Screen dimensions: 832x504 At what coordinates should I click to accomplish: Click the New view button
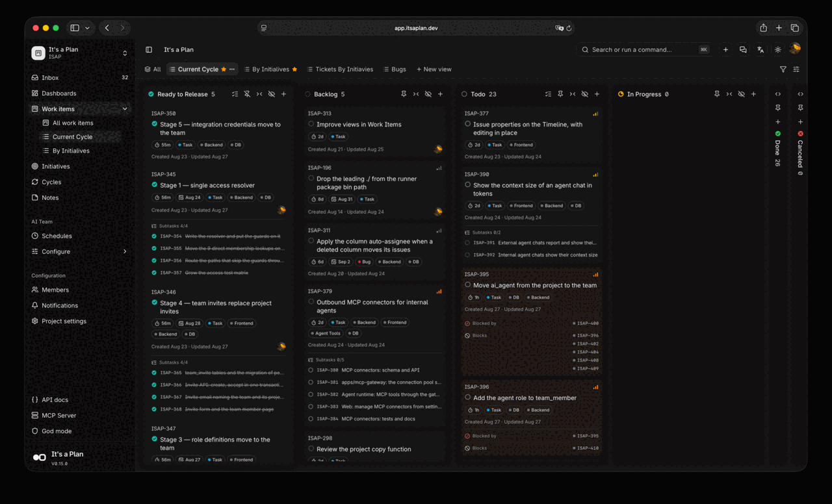click(x=434, y=69)
